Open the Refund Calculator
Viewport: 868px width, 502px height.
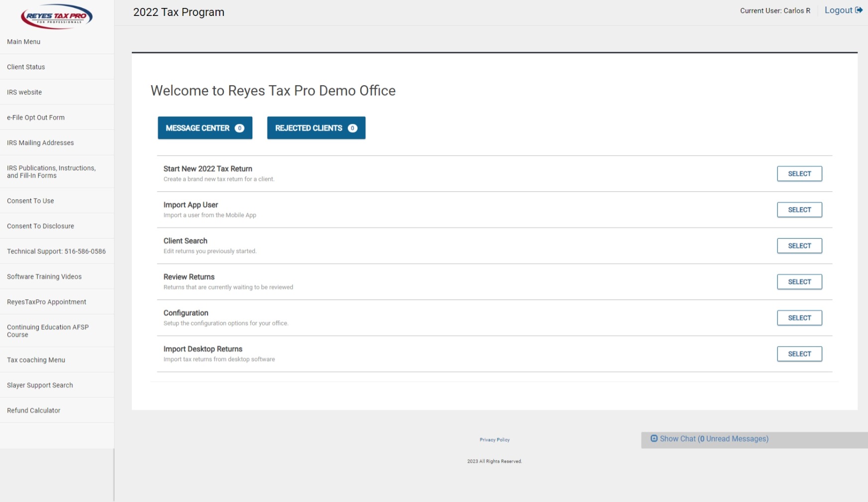pyautogui.click(x=57, y=410)
